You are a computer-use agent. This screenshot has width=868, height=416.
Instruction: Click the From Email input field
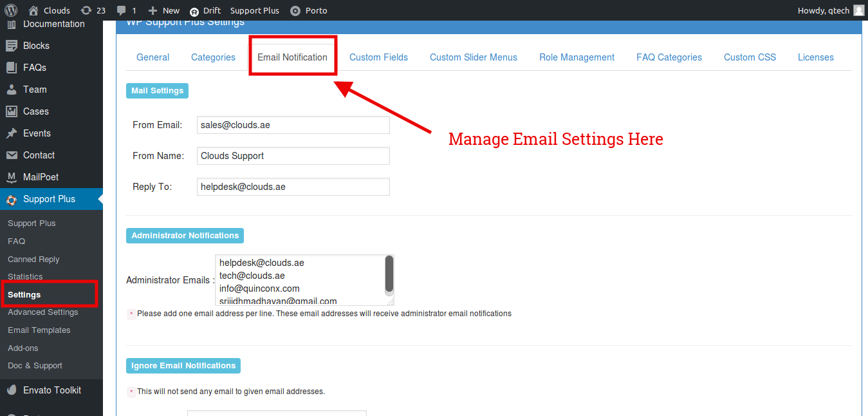coord(293,125)
